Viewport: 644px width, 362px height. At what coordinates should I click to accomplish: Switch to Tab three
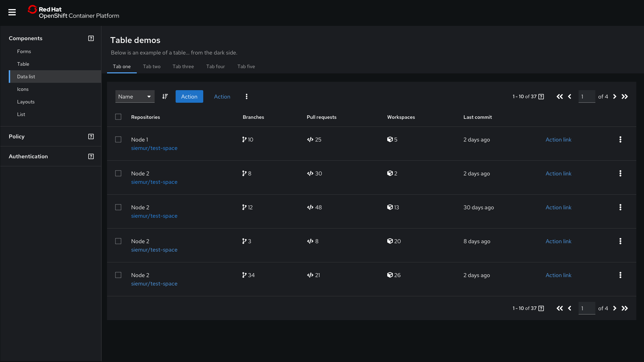(x=183, y=66)
